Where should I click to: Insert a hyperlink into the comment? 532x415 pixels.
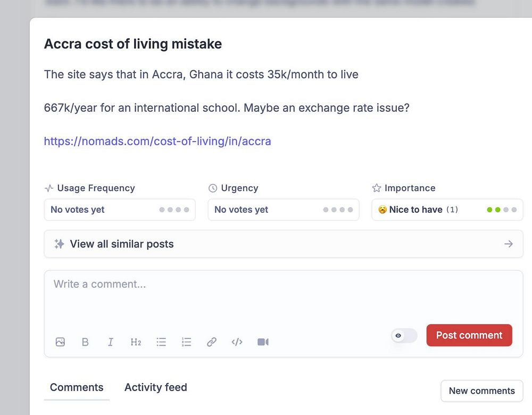[x=212, y=342]
